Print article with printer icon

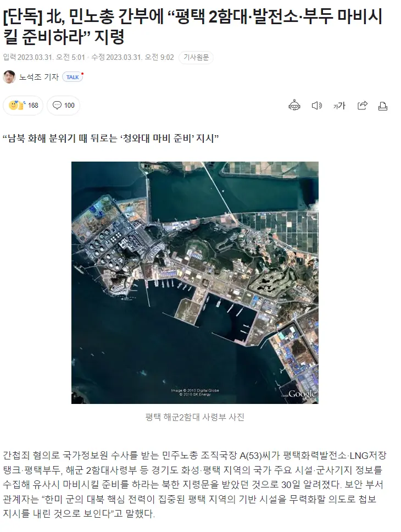pyautogui.click(x=383, y=106)
